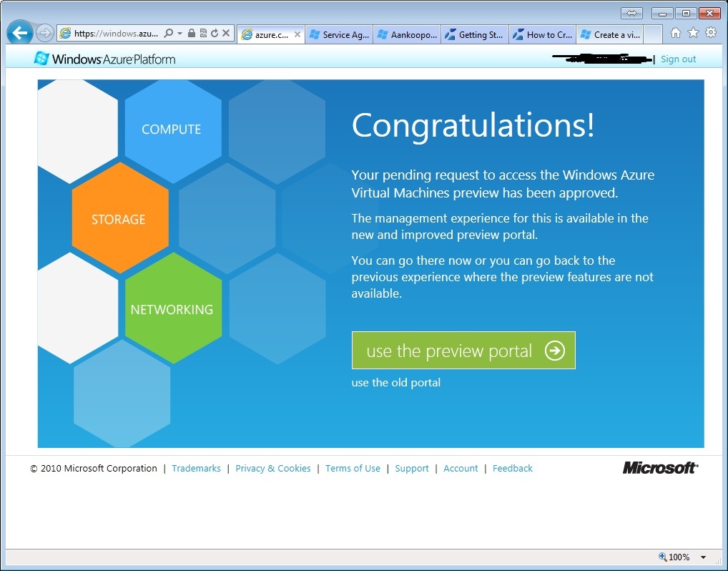Click in the URL address field

click(x=116, y=33)
